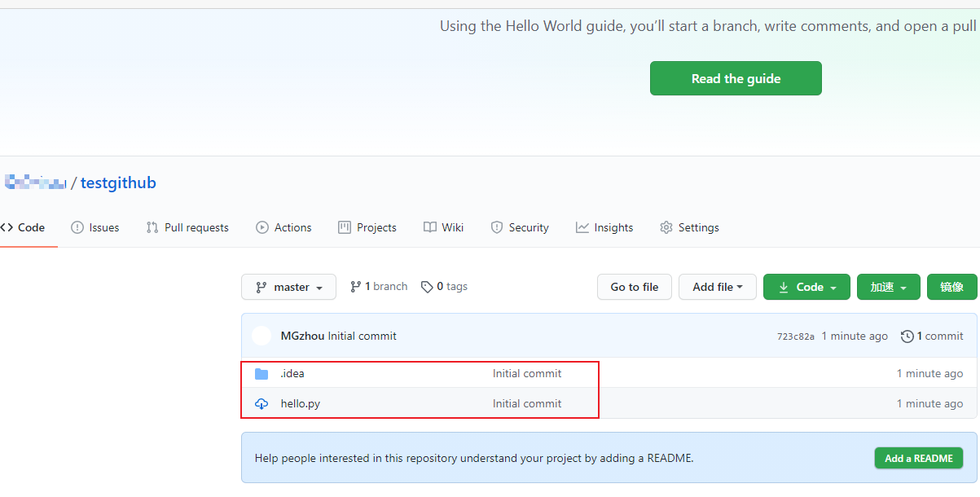This screenshot has width=980, height=497.
Task: Click the Projects board icon
Action: click(345, 227)
